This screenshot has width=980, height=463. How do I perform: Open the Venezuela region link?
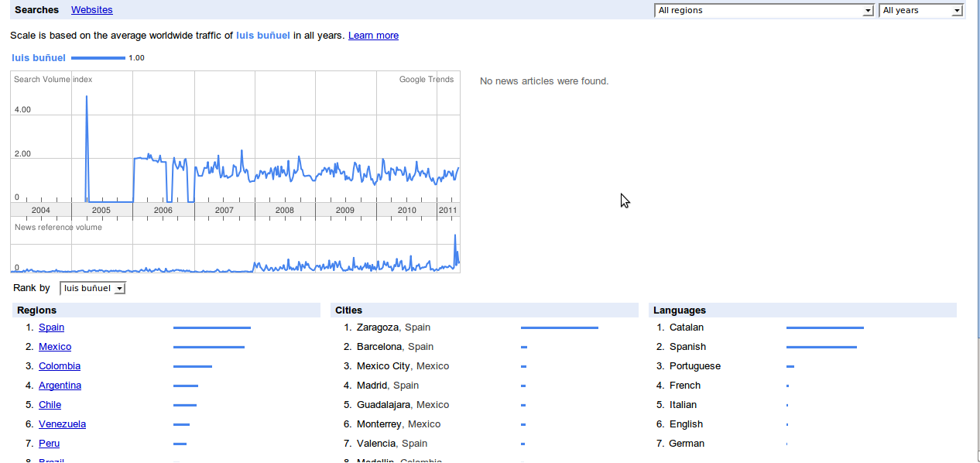click(62, 424)
